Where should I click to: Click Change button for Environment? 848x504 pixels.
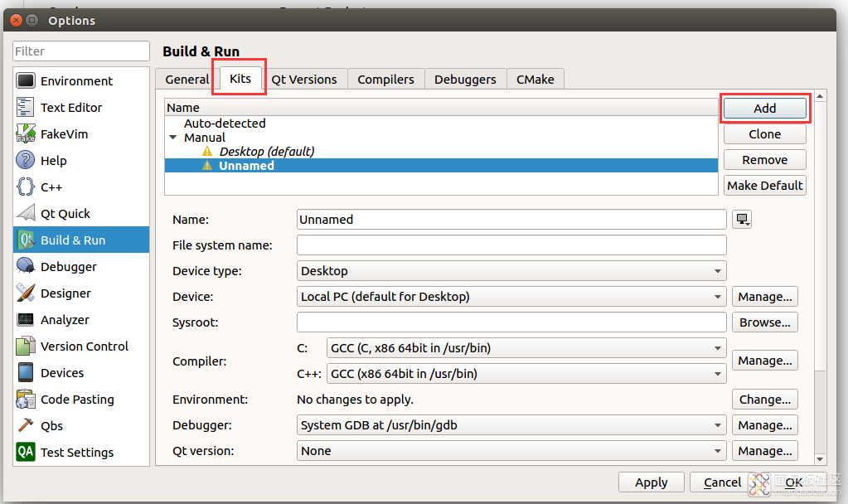pyautogui.click(x=765, y=399)
